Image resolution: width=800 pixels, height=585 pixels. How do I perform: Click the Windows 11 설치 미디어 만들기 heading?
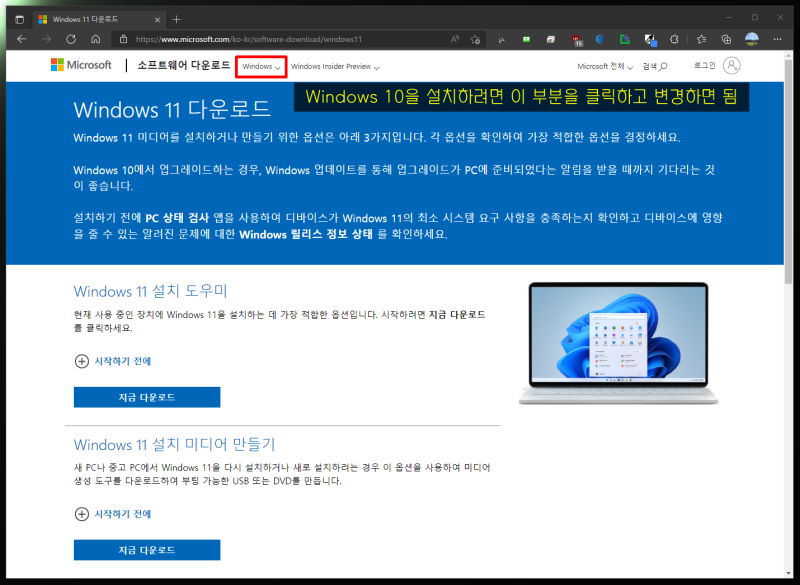174,444
